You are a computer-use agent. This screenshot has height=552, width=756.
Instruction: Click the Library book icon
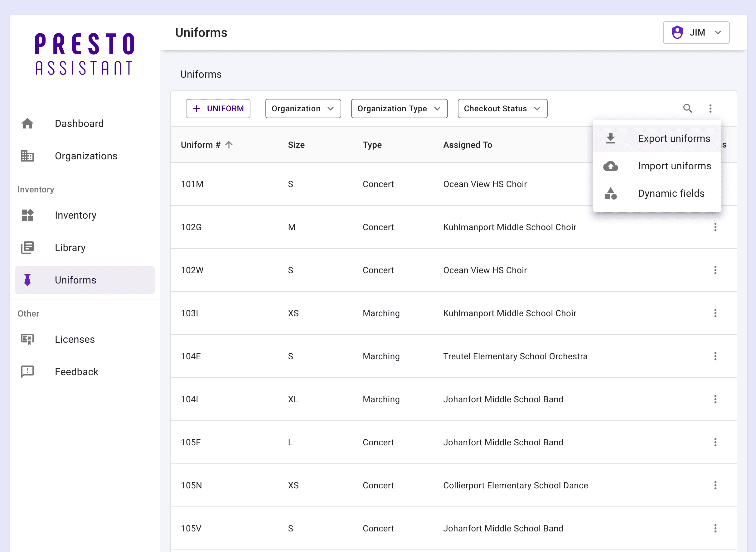tap(27, 248)
